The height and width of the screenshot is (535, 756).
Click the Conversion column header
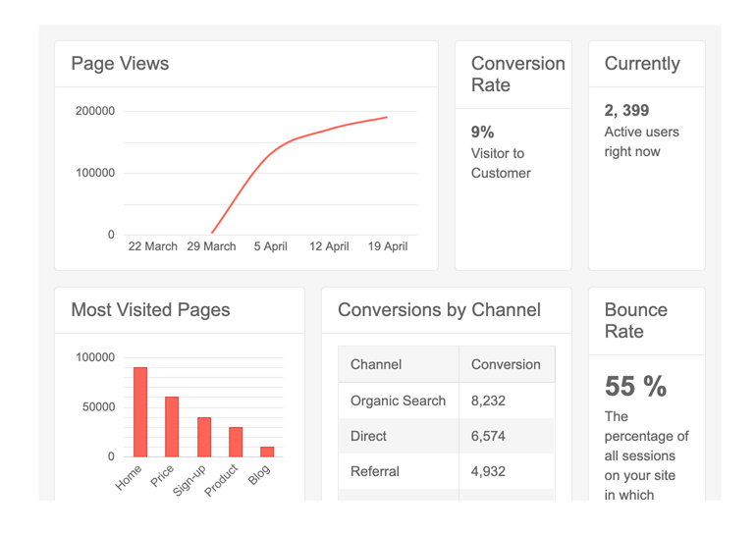point(506,364)
